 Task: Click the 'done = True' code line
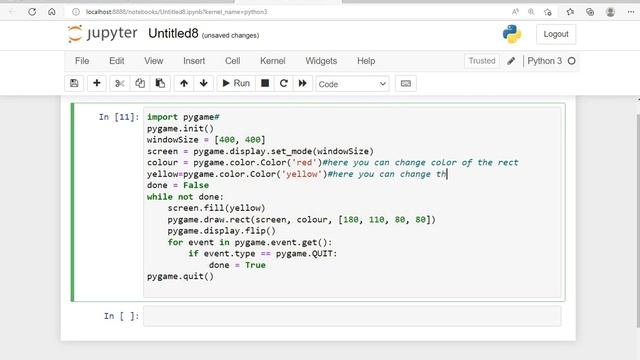click(x=237, y=265)
